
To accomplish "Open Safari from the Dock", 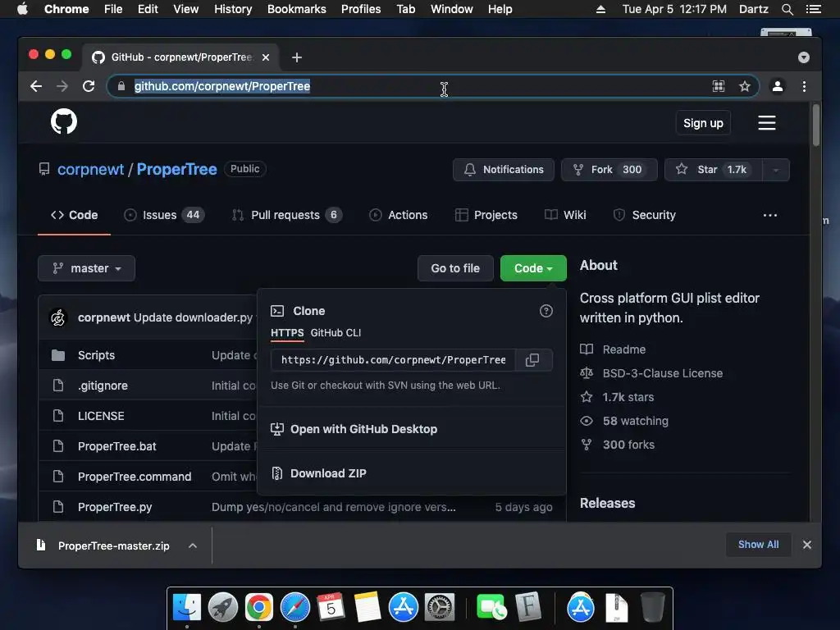I will point(295,608).
